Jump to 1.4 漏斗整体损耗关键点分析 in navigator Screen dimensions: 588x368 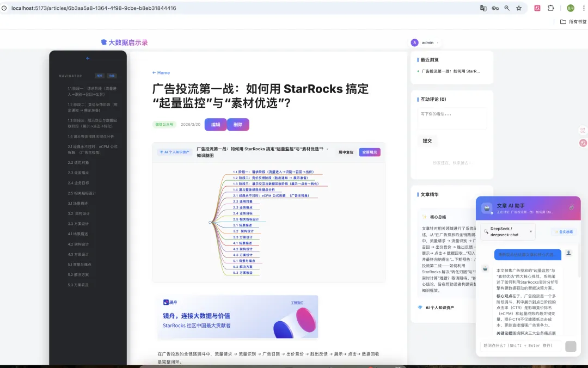click(x=91, y=137)
